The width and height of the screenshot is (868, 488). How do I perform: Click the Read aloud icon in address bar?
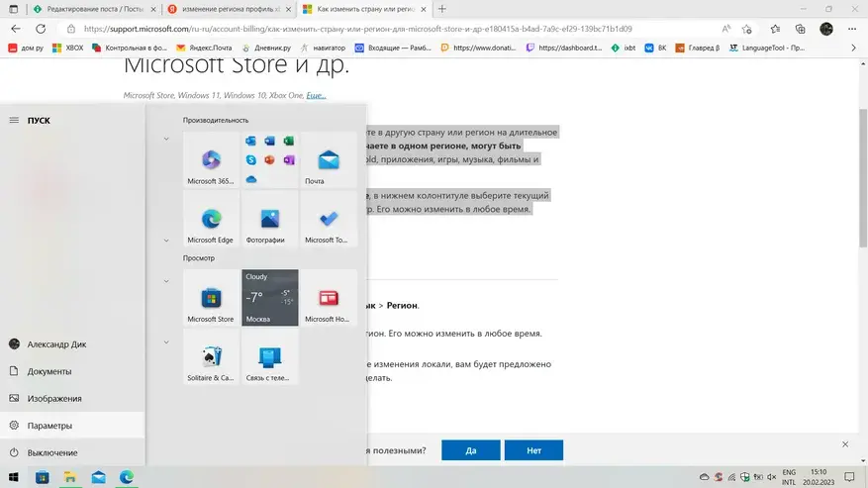point(725,29)
